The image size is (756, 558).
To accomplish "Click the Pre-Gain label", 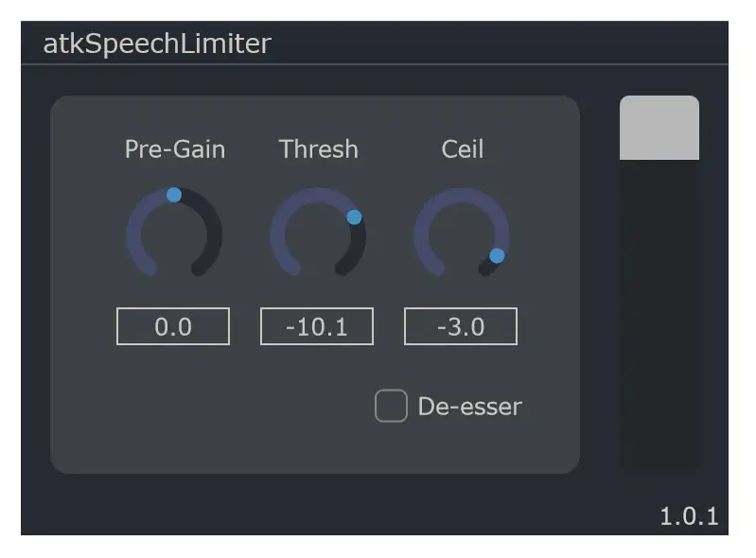I will 175,148.
